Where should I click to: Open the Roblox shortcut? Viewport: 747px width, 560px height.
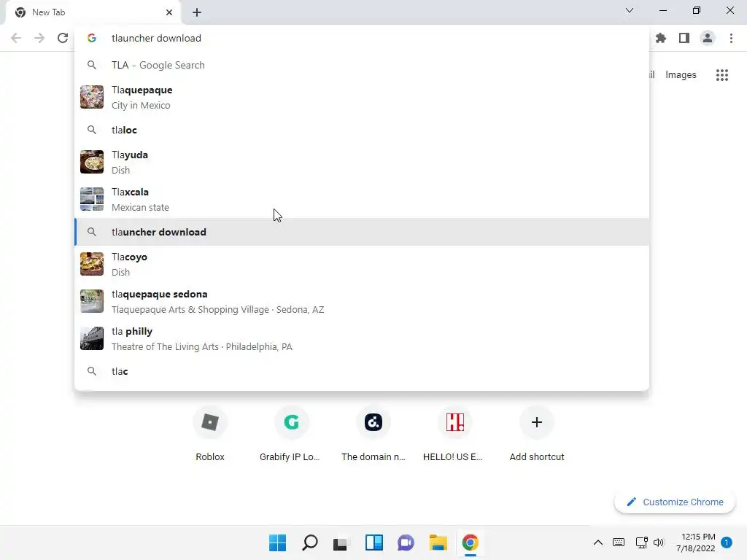(210, 435)
